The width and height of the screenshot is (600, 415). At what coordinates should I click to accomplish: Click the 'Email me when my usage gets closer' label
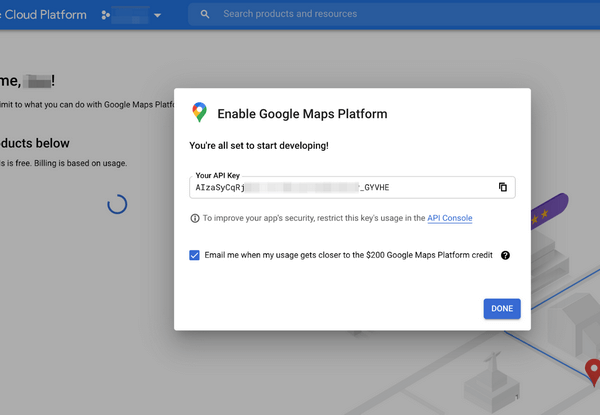click(348, 255)
